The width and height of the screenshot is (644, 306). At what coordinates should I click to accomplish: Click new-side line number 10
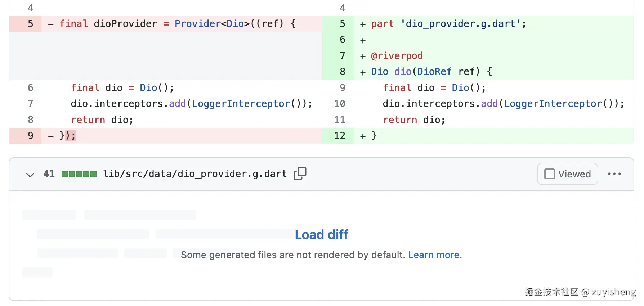340,104
